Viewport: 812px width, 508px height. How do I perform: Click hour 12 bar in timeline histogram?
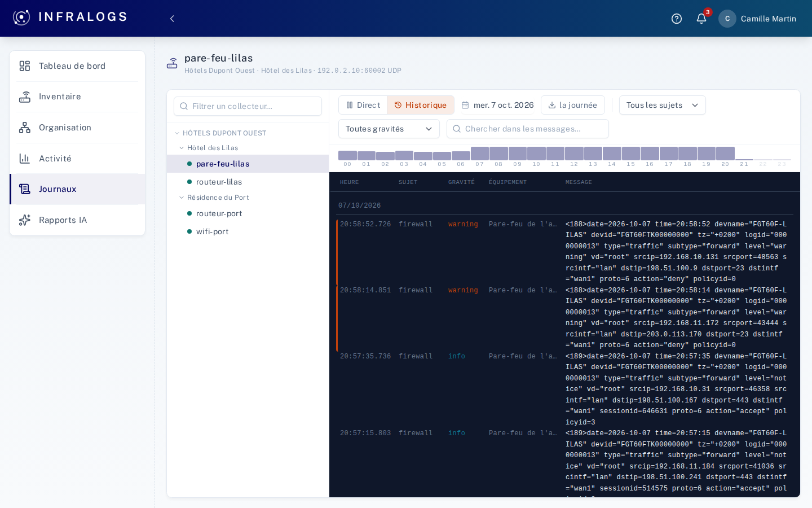(574, 154)
